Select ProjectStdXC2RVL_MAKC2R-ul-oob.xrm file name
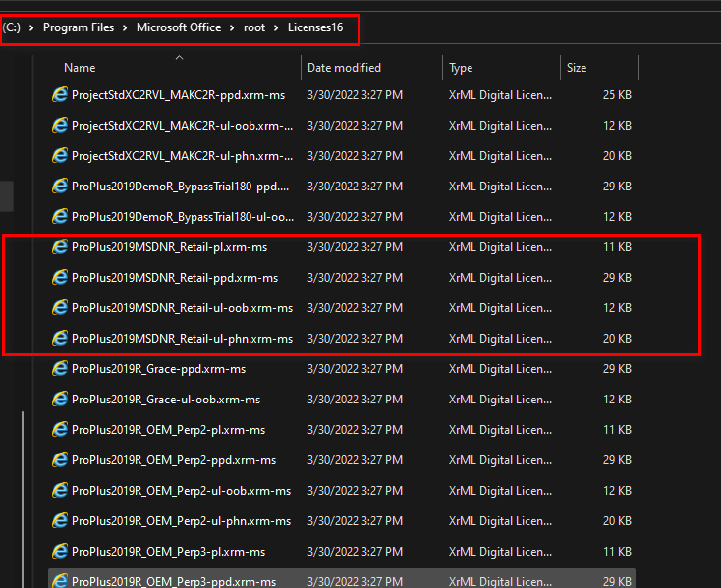721x588 pixels. coord(182,126)
